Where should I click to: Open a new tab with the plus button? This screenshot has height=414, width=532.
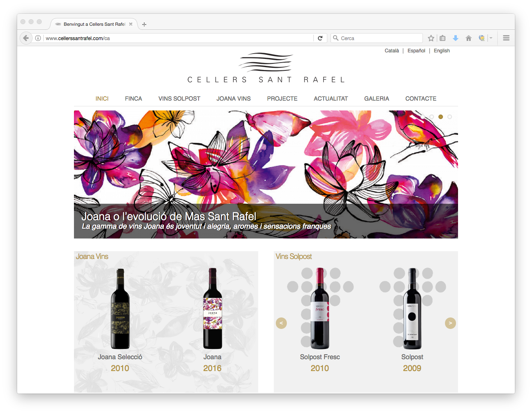[x=144, y=25]
